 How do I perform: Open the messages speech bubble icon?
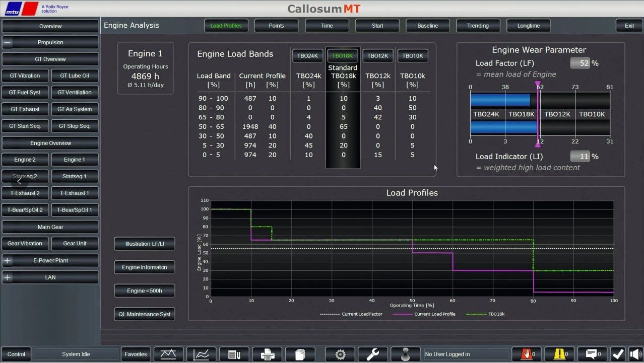593,354
